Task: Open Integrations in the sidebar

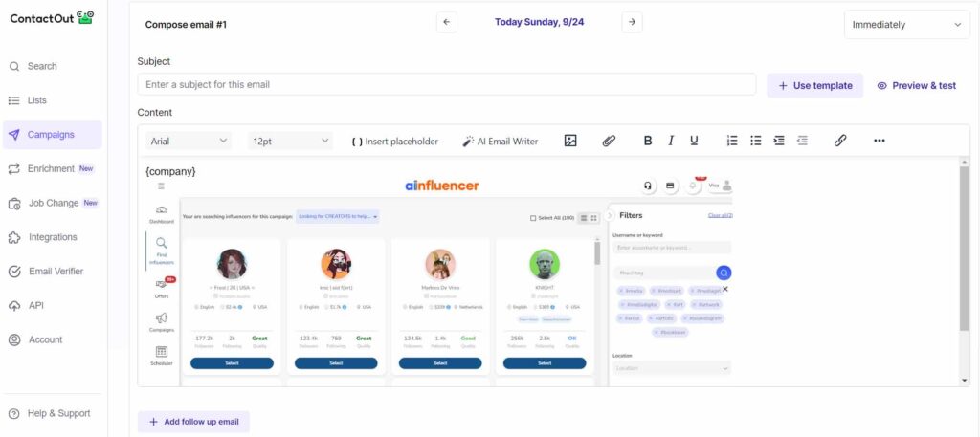Action: (53, 237)
